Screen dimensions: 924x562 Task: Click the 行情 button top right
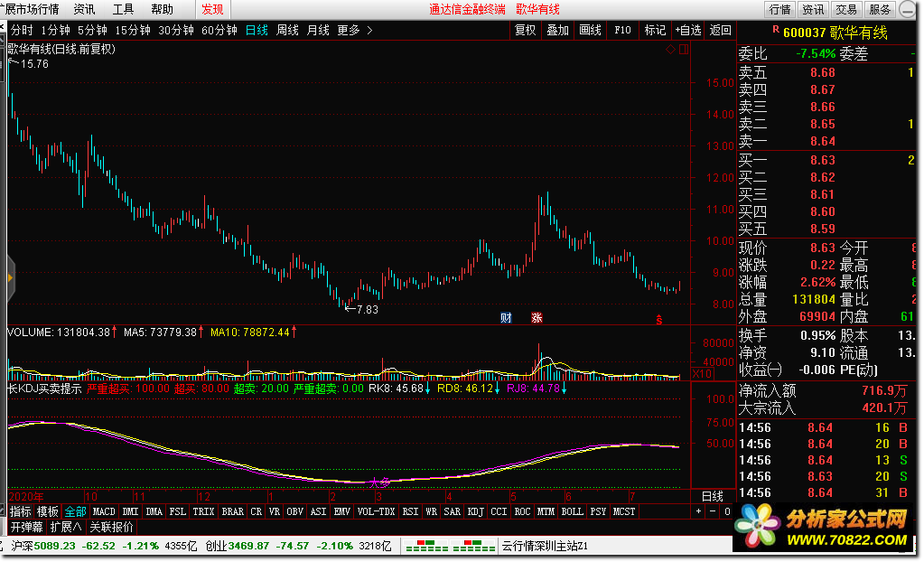point(780,9)
